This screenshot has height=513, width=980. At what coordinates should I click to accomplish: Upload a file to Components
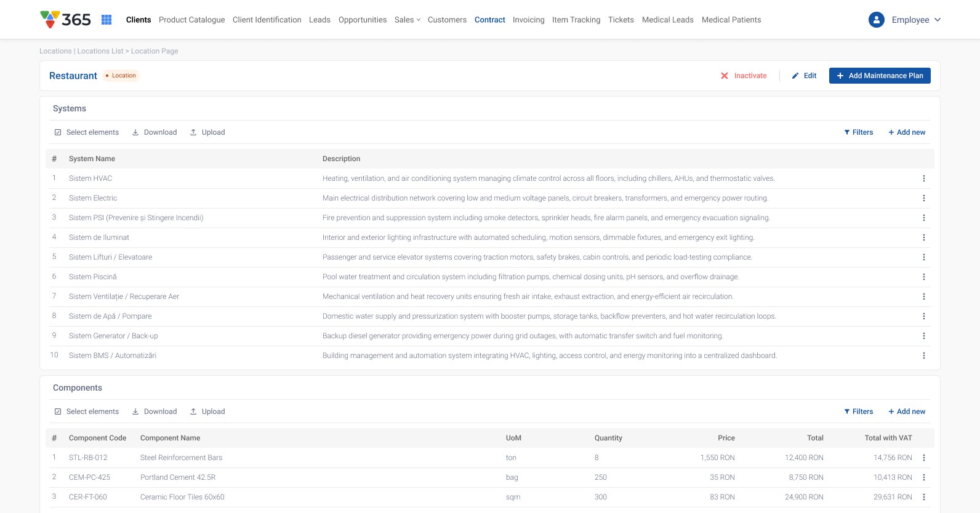tap(207, 412)
